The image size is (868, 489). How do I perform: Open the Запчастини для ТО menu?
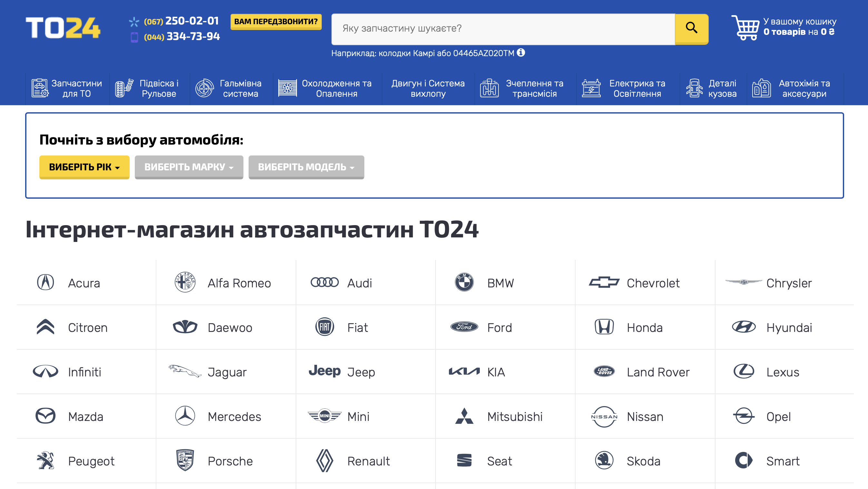point(67,88)
